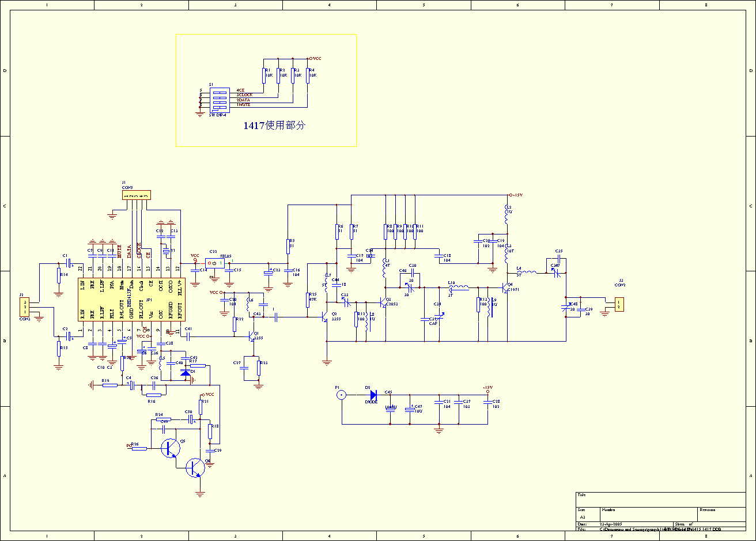Select the S1 DIP-4 switch symbol
The width and height of the screenshot is (756, 541).
click(x=220, y=99)
